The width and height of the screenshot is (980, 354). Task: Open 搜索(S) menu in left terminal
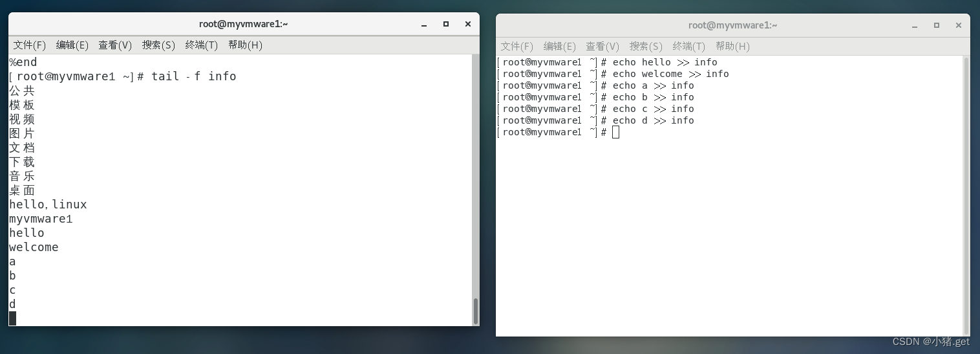158,45
